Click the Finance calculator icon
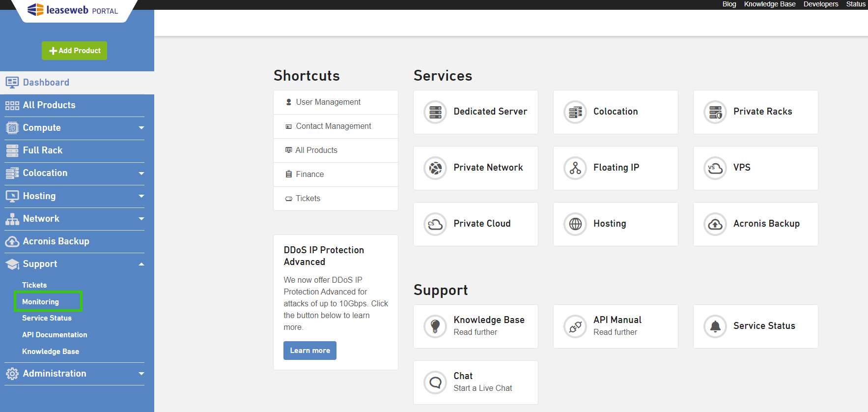The image size is (868, 412). pos(289,175)
